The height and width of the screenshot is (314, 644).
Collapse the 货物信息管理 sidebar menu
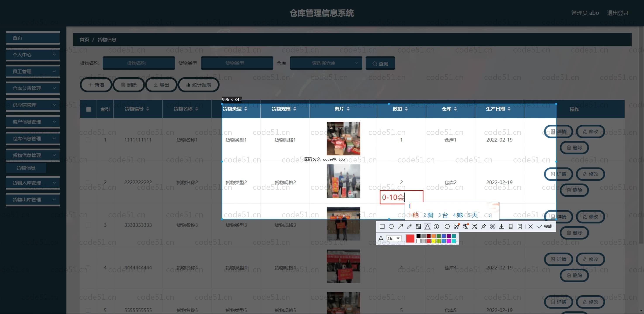click(x=33, y=155)
